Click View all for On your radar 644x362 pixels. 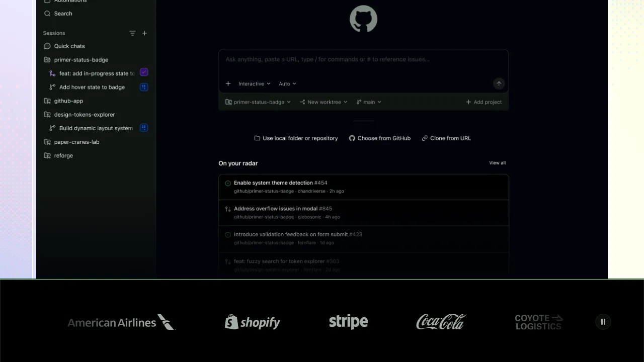coord(497,163)
